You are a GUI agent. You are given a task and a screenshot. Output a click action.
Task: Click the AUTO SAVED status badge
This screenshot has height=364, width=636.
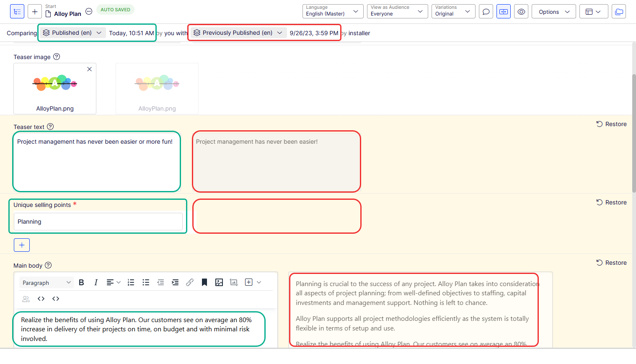[115, 10]
